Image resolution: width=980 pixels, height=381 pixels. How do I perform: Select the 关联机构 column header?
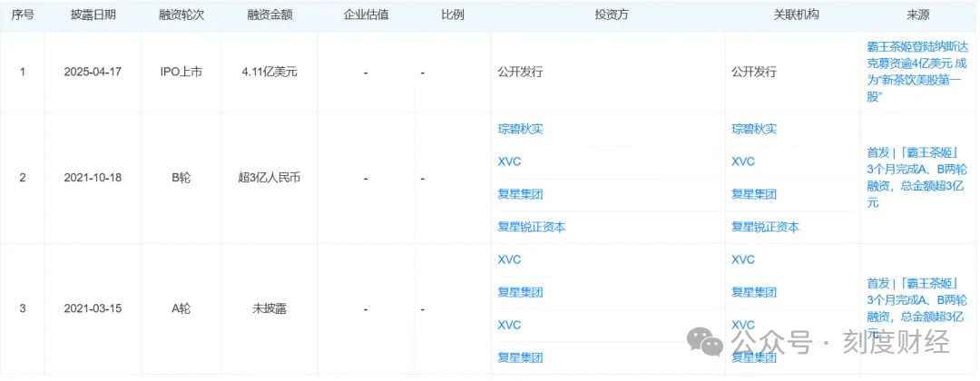tap(797, 15)
